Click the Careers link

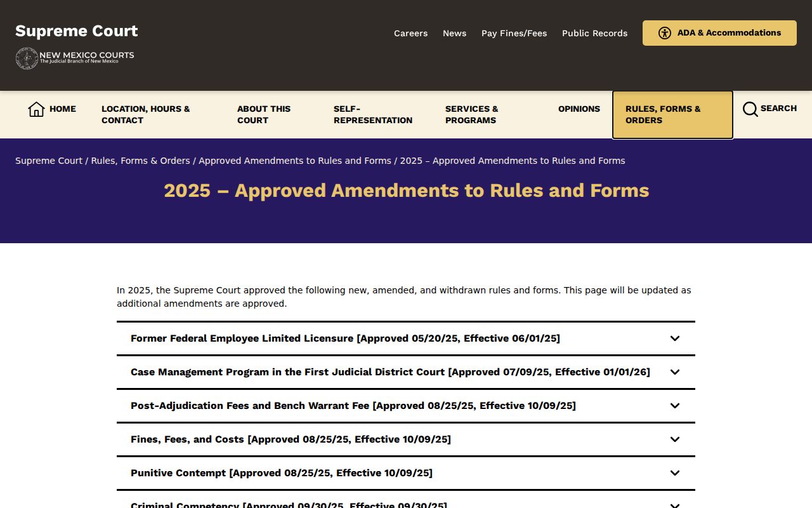click(410, 33)
